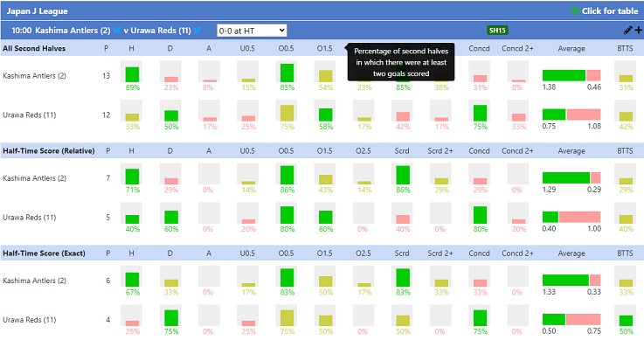Click the 54% O1.5 value for Kashima
Screen dimensions: 644x340
click(326, 87)
